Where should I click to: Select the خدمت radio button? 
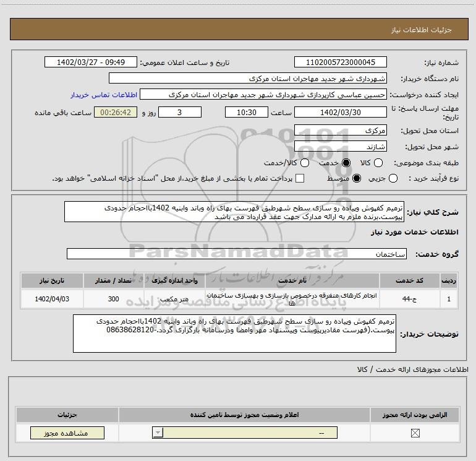pos(346,163)
